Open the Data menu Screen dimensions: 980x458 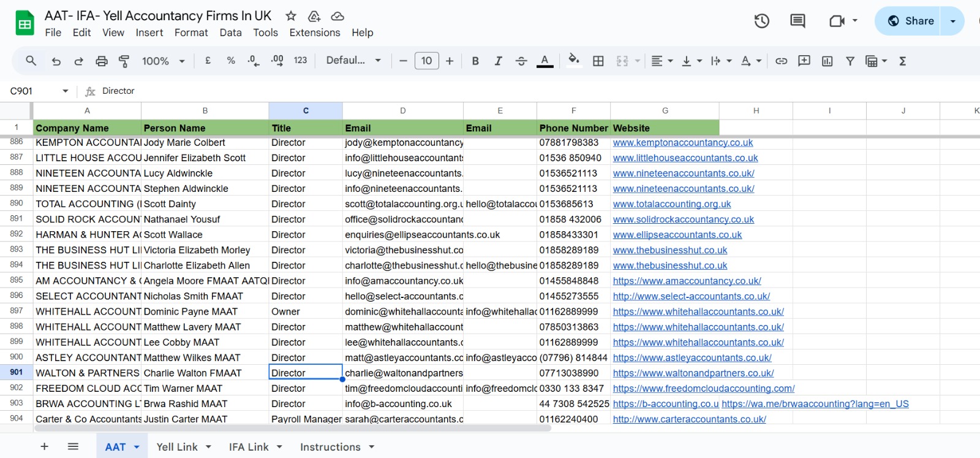click(x=230, y=32)
